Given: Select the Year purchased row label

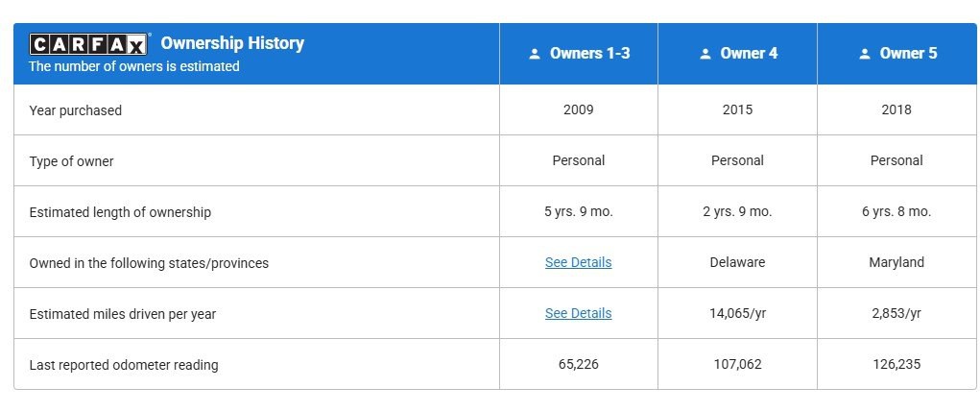Looking at the screenshot, I should coord(76,110).
